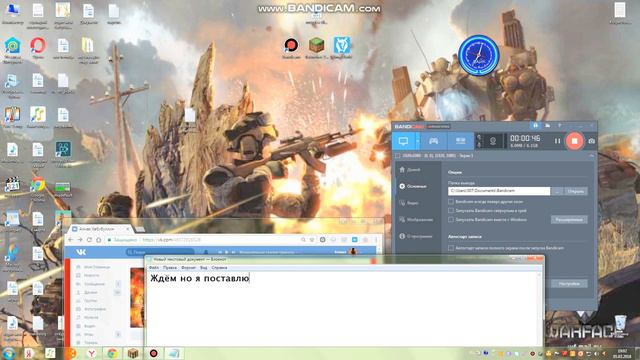
Task: Open the Recycle Bin on the desktop
Action: (x=620, y=326)
